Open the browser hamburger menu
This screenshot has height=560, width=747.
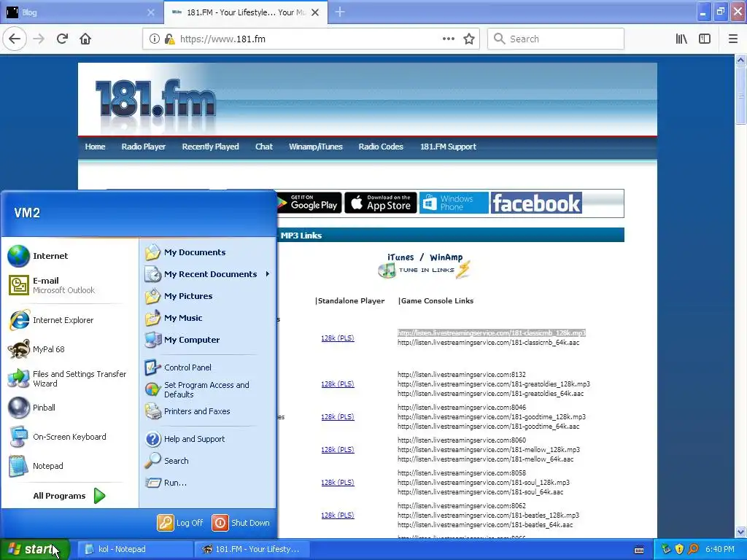tap(732, 39)
